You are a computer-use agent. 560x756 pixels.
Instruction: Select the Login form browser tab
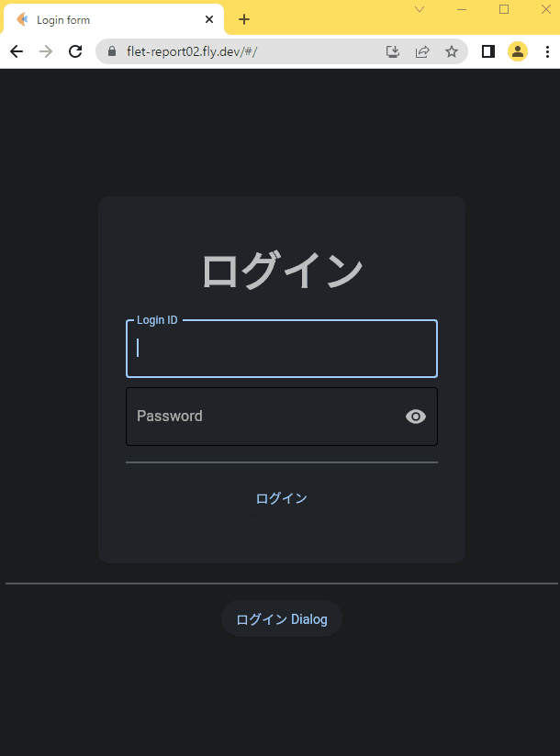(x=110, y=18)
